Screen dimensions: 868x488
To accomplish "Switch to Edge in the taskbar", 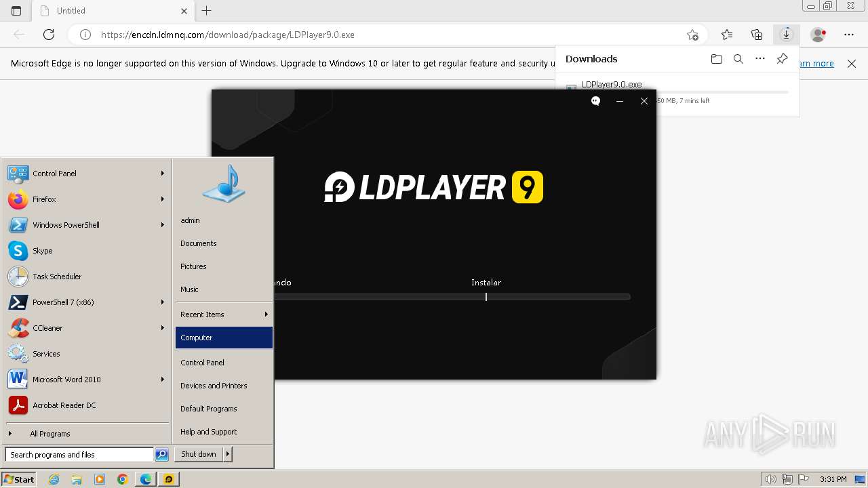I will [x=146, y=479].
